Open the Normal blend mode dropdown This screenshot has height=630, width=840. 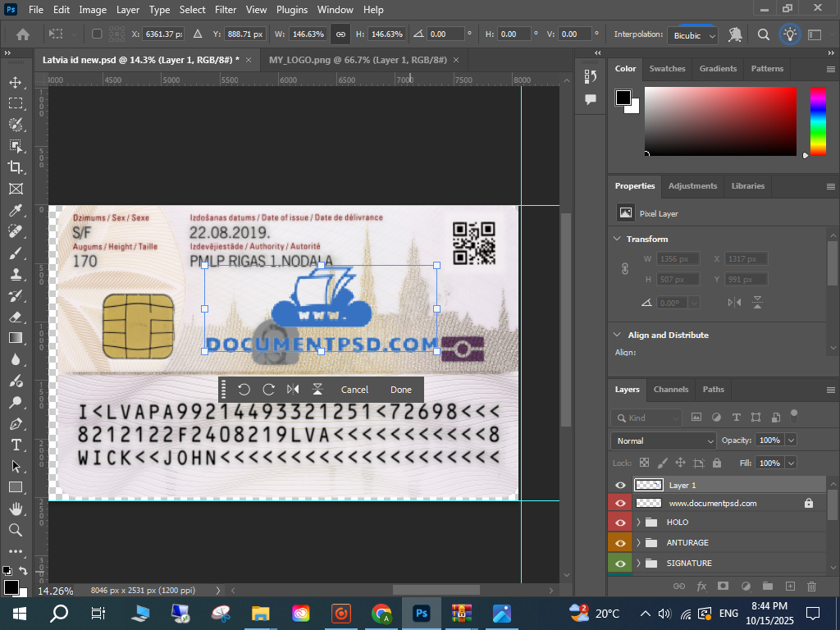pos(663,441)
